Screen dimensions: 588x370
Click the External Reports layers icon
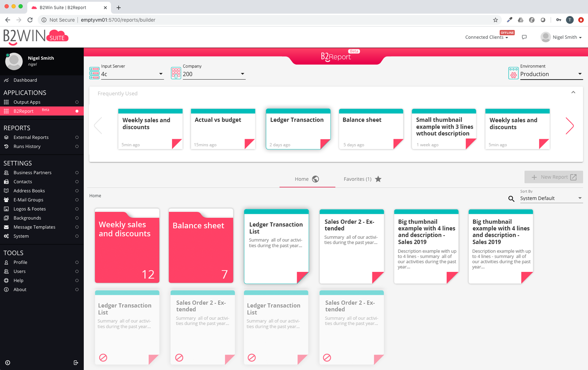pyautogui.click(x=6, y=137)
